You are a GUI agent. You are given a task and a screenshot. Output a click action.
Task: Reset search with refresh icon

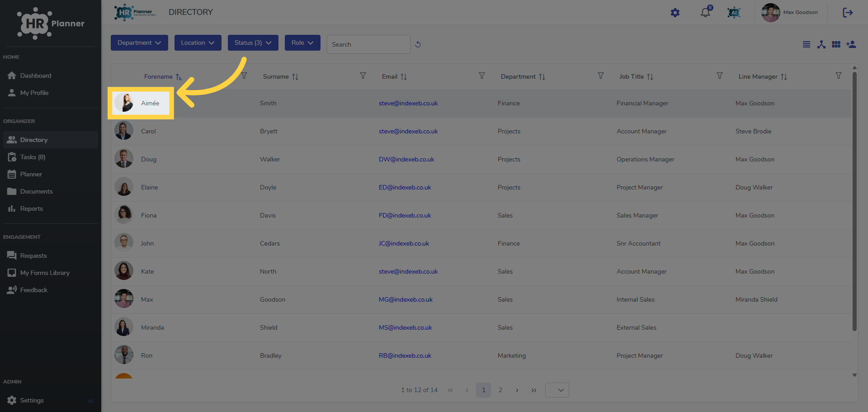point(418,44)
